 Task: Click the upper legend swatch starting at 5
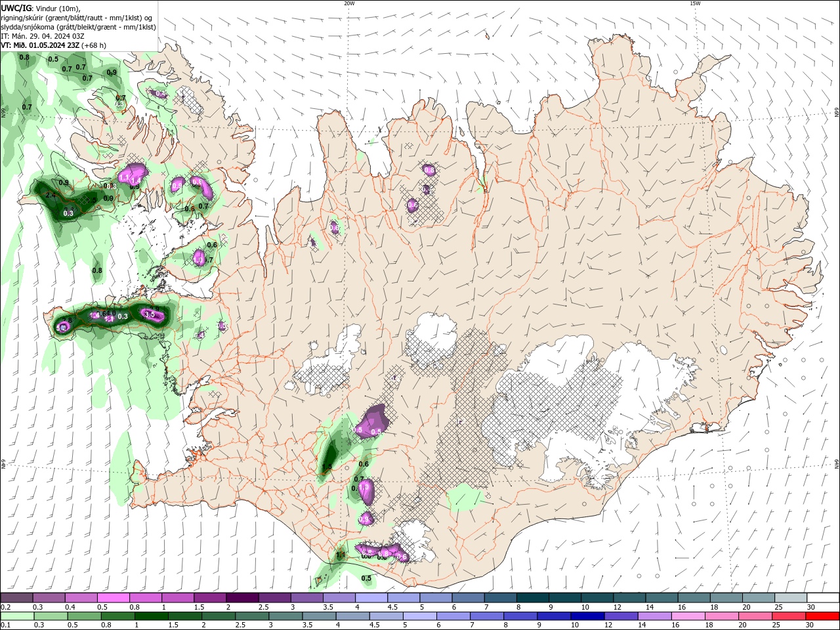[435, 598]
